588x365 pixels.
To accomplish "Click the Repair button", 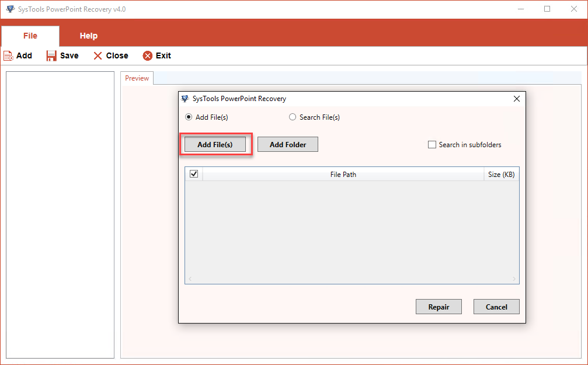I will [439, 307].
